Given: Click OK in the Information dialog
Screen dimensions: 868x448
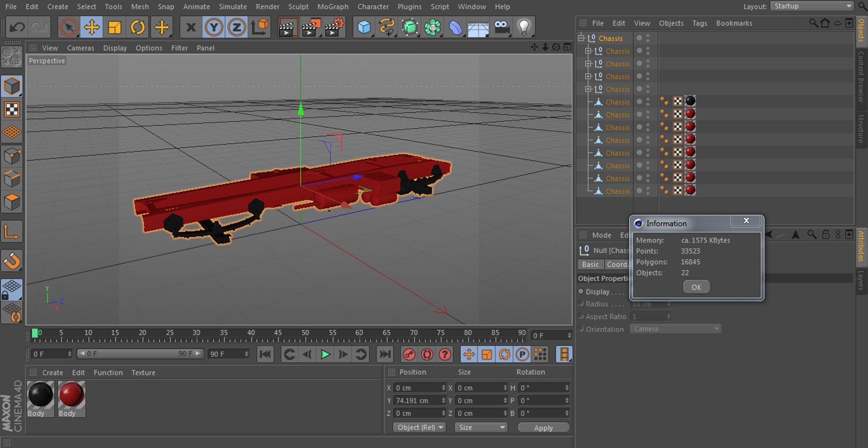Looking at the screenshot, I should point(696,287).
